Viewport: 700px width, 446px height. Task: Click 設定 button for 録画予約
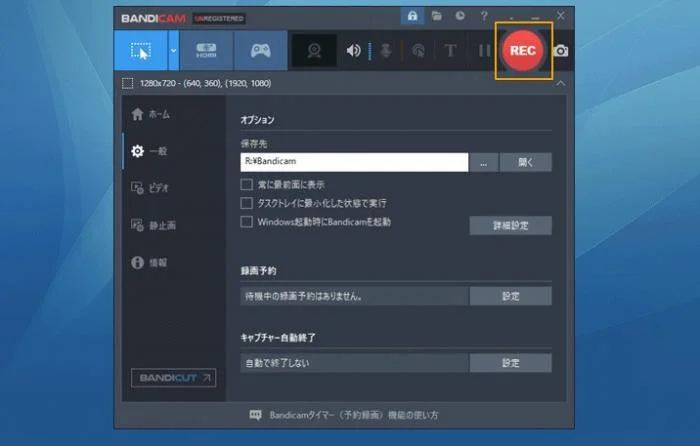(x=510, y=296)
